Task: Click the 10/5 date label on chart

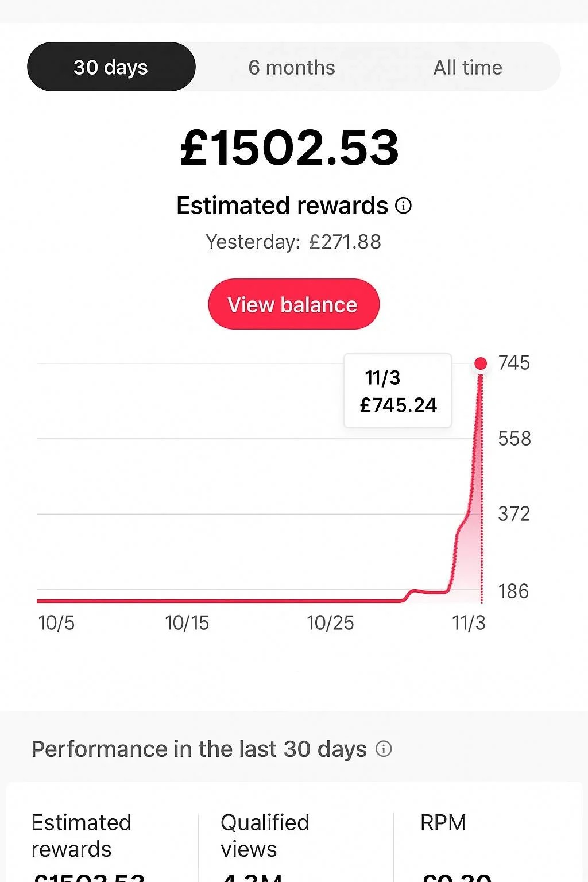Action: click(x=56, y=623)
